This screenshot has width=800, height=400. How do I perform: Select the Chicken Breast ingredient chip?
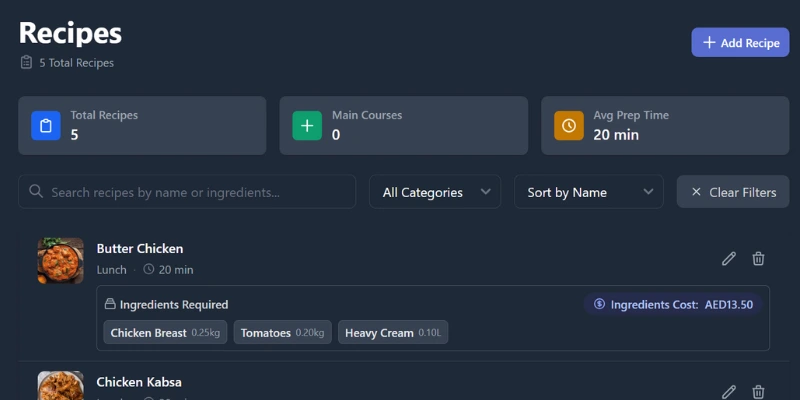pos(166,333)
